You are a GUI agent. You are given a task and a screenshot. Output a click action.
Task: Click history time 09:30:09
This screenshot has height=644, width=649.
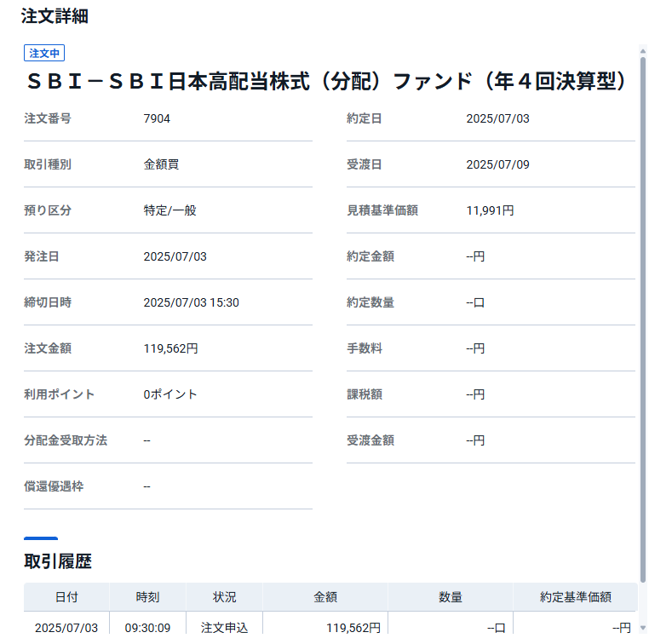pos(147,628)
